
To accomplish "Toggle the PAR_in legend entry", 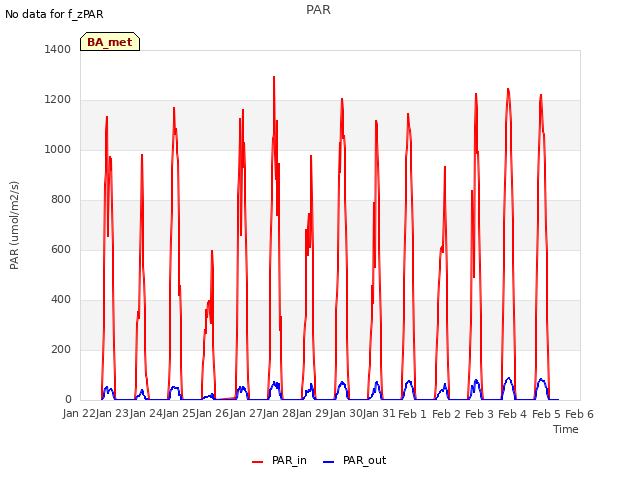I will click(x=280, y=460).
